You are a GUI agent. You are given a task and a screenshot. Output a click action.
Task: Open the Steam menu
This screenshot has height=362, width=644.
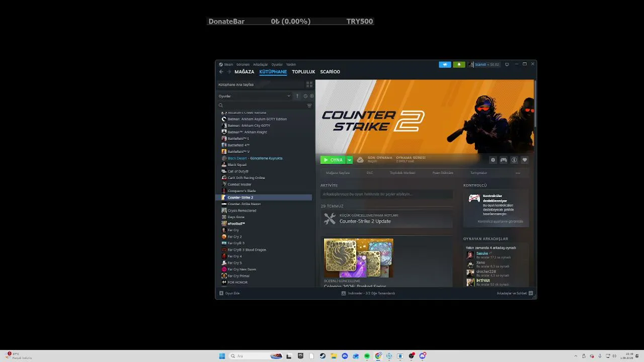pos(228,64)
